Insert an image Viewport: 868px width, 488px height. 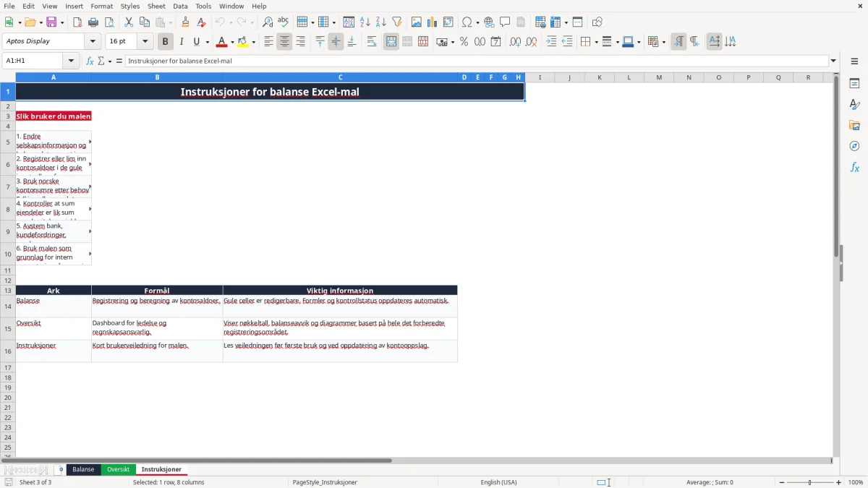417,22
